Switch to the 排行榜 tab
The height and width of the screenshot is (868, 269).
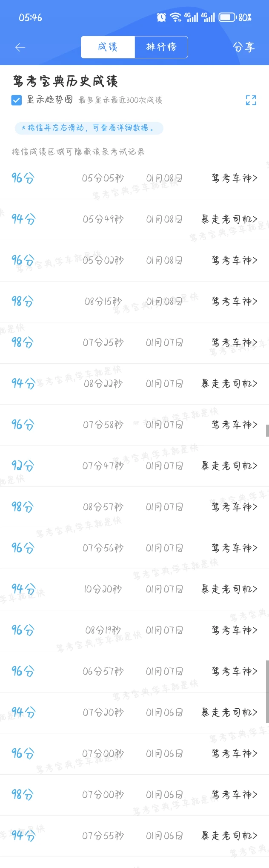pyautogui.click(x=161, y=47)
